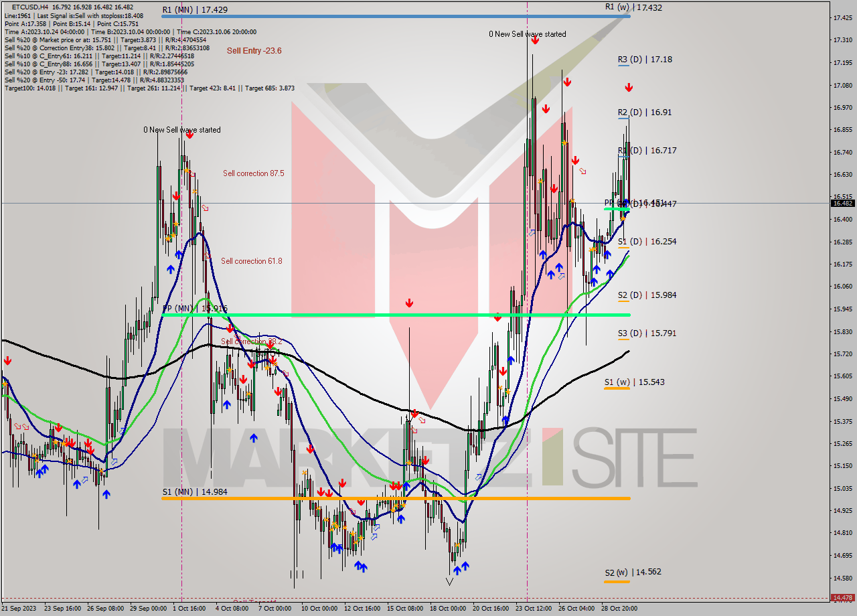Select the 'Target100: 14.018' targets line
857x616 pixels.
149,88
